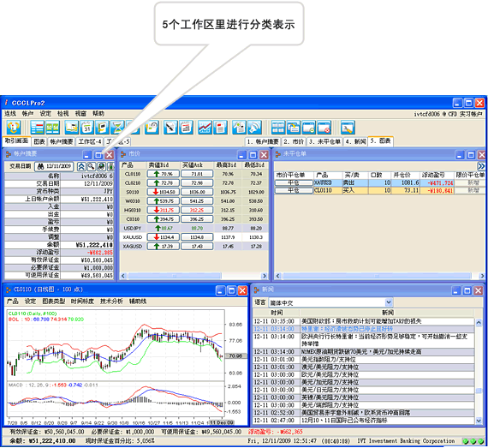488x448 pixels.
Task: Click the news headline at 03:14:00 in blue
Action: (x=347, y=329)
